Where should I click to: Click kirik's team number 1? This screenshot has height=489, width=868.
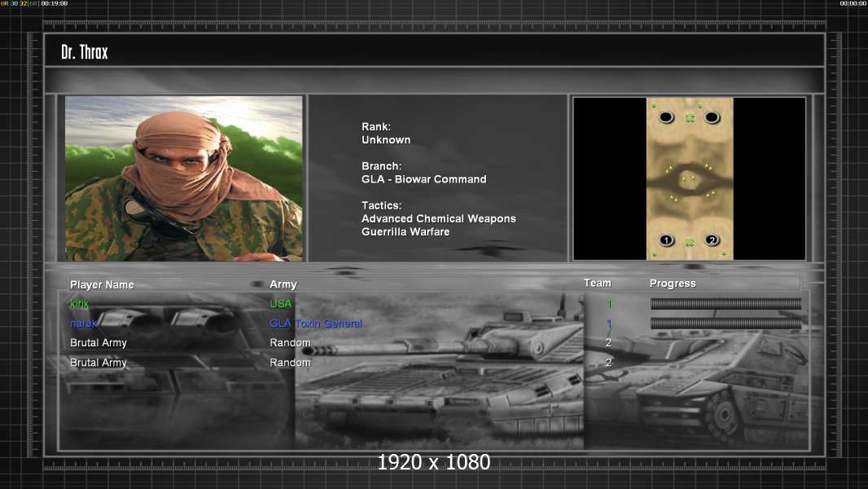609,303
